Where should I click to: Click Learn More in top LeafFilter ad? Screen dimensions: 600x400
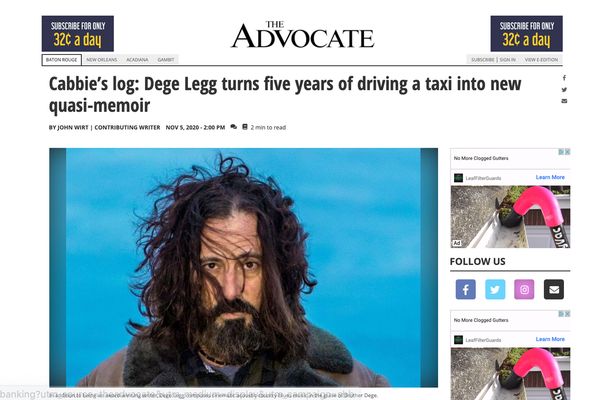click(x=550, y=177)
